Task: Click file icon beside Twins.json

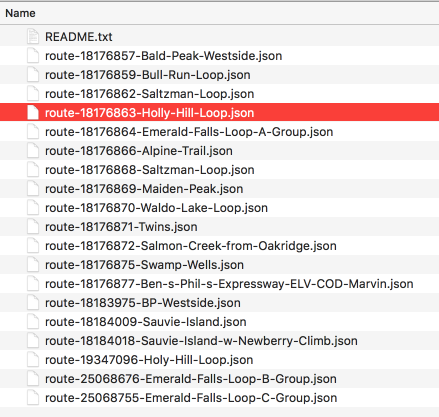Action: (x=33, y=226)
